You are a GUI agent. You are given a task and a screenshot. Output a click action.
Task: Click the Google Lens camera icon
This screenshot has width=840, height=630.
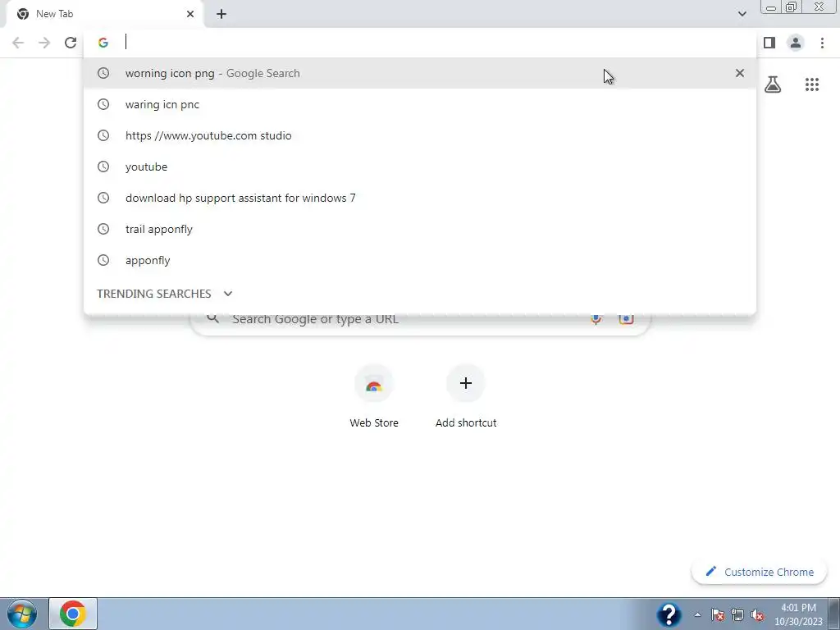[x=626, y=319]
